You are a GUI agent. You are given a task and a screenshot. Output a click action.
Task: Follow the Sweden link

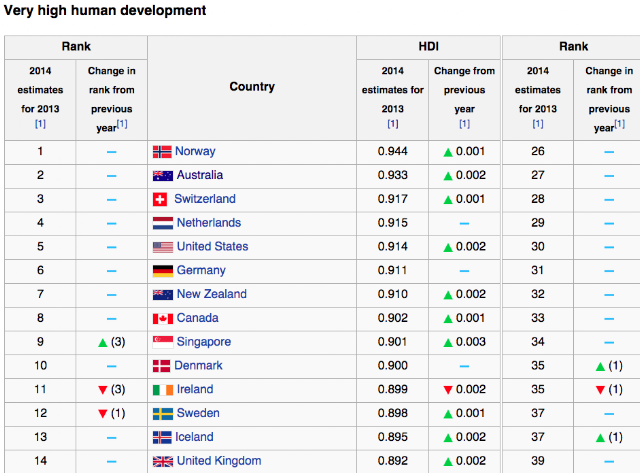point(198,413)
